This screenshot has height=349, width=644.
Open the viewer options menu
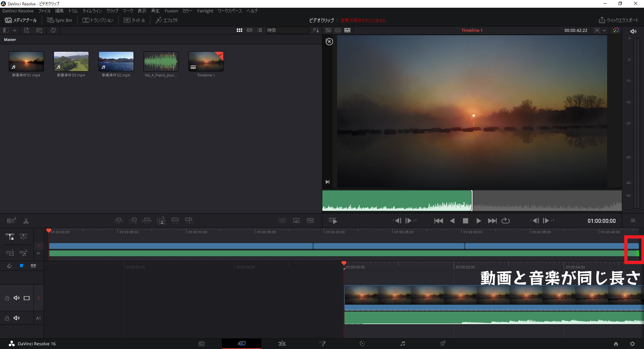click(x=633, y=220)
